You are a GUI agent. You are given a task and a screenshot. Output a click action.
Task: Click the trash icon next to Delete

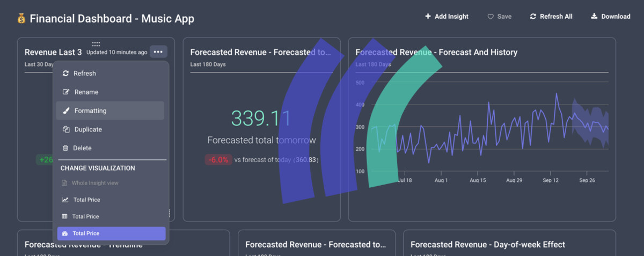pyautogui.click(x=65, y=148)
